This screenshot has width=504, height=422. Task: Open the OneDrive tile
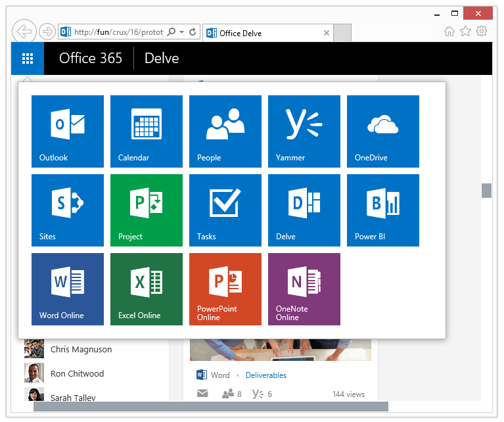click(383, 131)
